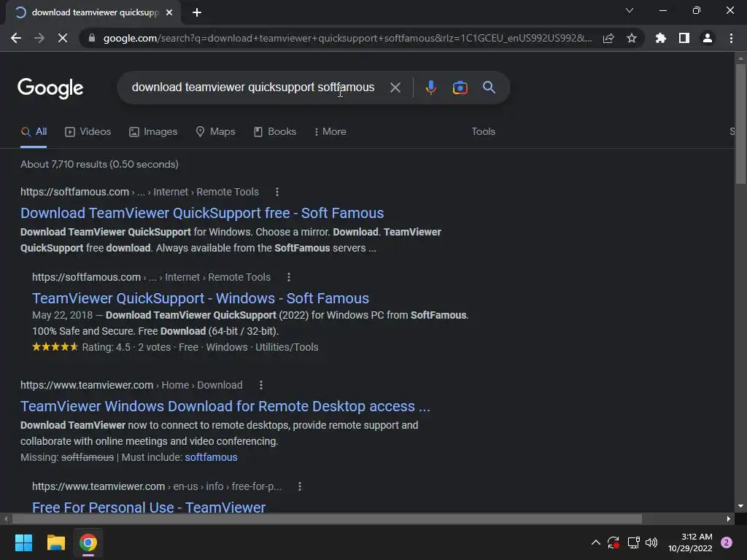747x560 pixels.
Task: Click scrollbar down arrow
Action: tap(740, 506)
